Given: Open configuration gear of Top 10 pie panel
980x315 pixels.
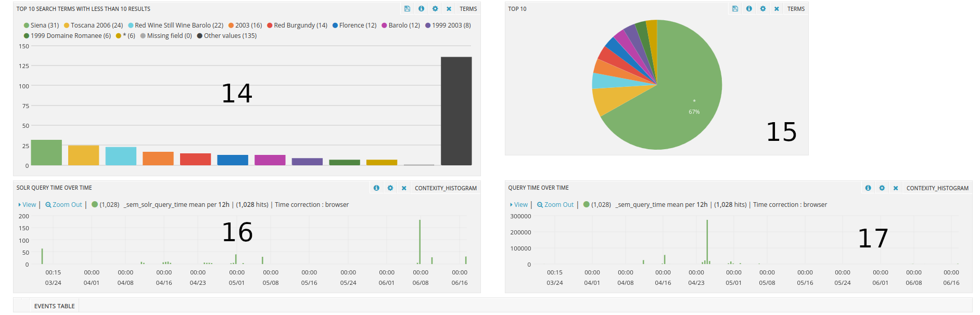Looking at the screenshot, I should coord(763,9).
